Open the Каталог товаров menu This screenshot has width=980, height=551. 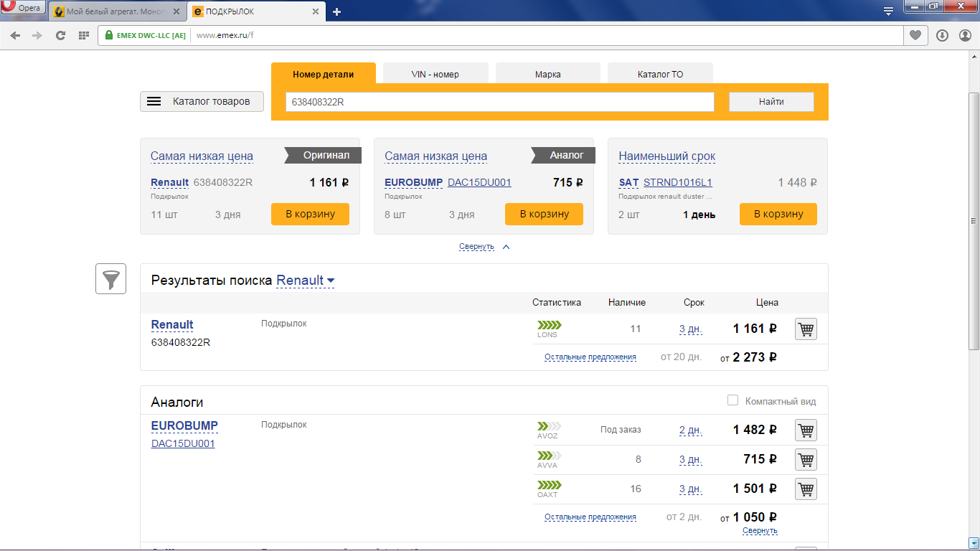[x=202, y=102]
